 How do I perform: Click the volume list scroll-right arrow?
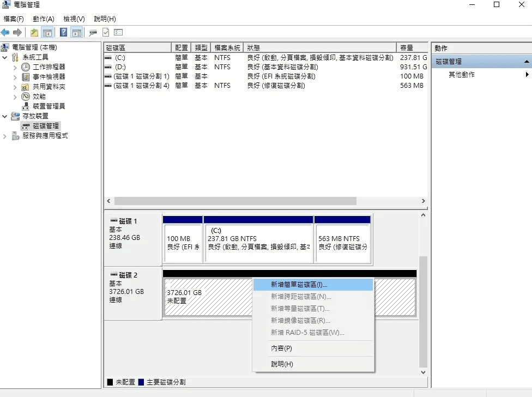click(423, 201)
